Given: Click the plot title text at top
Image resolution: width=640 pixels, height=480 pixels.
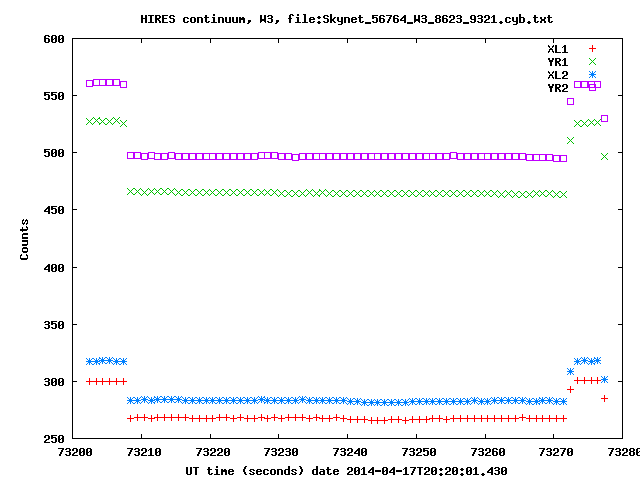Looking at the screenshot, I should 347,19.
